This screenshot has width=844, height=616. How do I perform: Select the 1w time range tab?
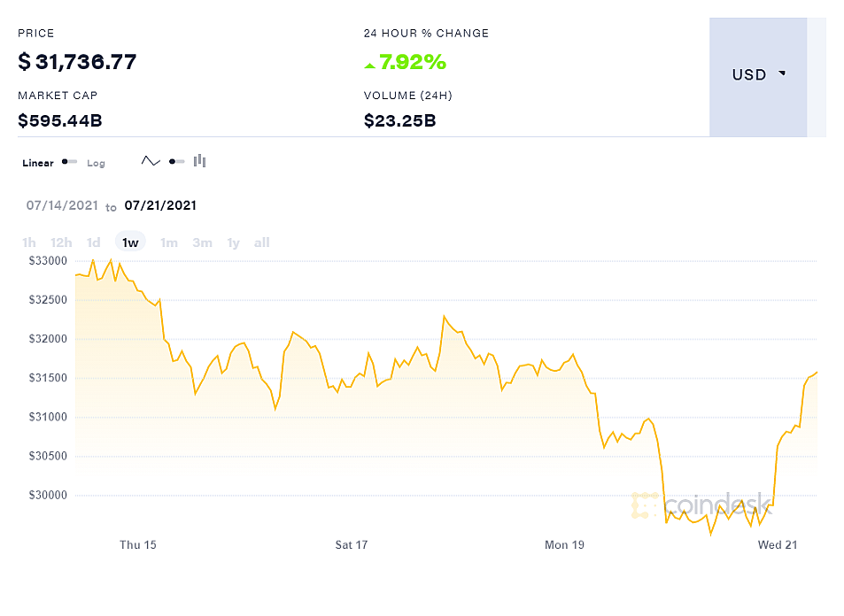(x=130, y=243)
